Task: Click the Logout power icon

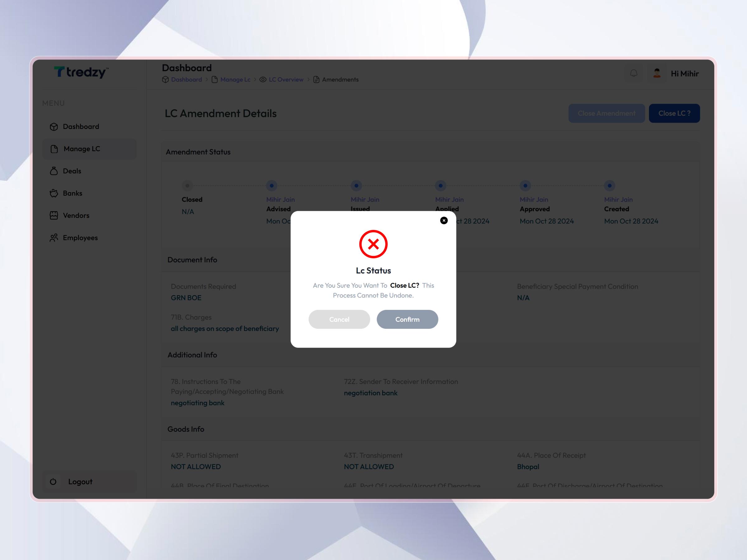Action: tap(53, 482)
